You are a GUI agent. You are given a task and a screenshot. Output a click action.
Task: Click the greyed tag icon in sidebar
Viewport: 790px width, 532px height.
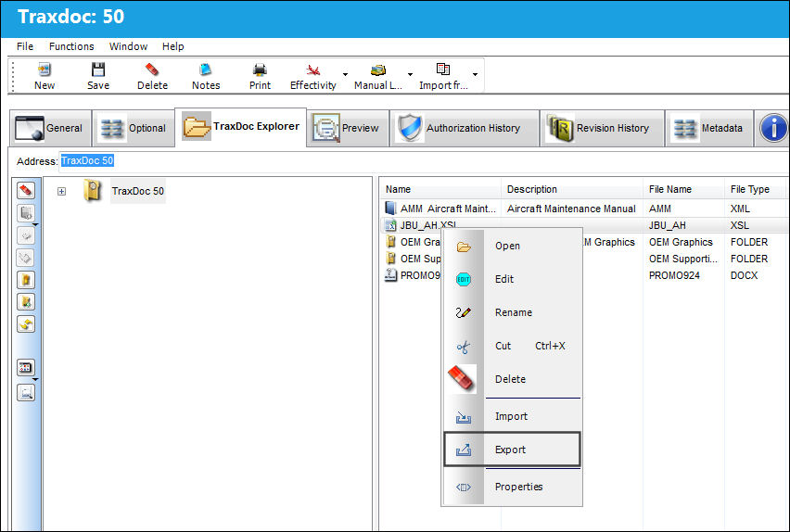[26, 258]
